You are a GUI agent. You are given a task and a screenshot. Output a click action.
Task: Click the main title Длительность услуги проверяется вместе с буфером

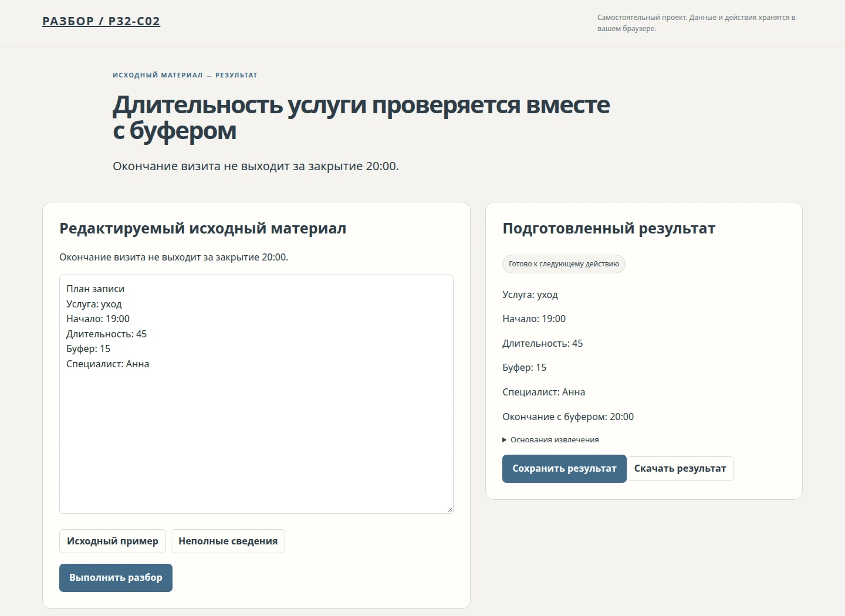coord(361,117)
